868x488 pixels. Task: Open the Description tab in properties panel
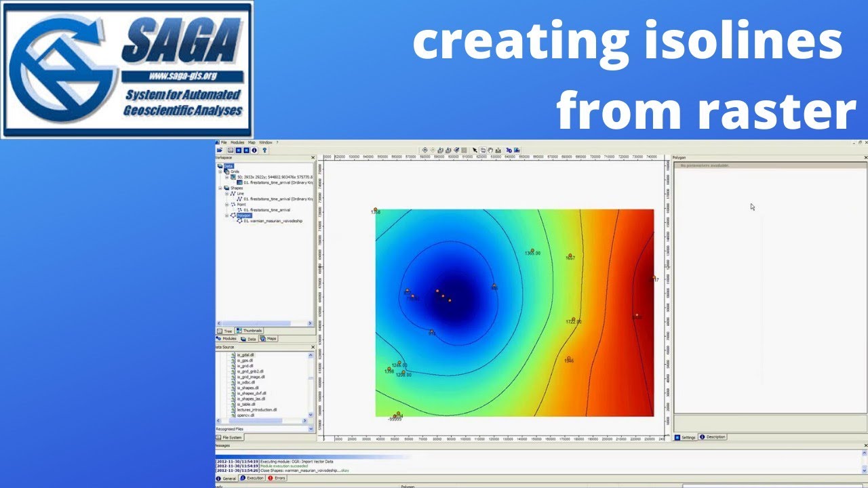[713, 437]
